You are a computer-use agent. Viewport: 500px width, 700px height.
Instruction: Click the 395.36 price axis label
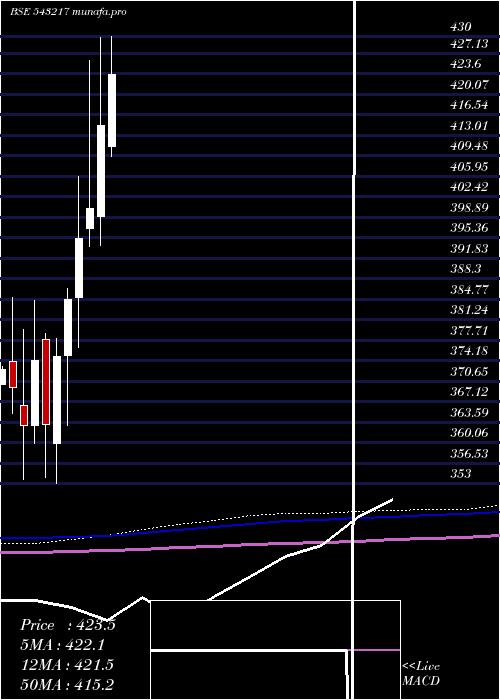pyautogui.click(x=469, y=228)
